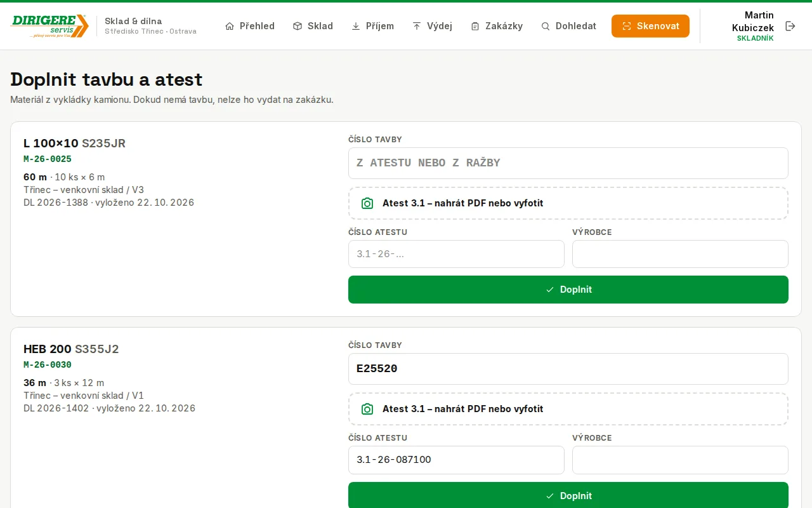Image resolution: width=812 pixels, height=508 pixels.
Task: Click the Číslo tavby field containing E25520
Action: tap(568, 369)
